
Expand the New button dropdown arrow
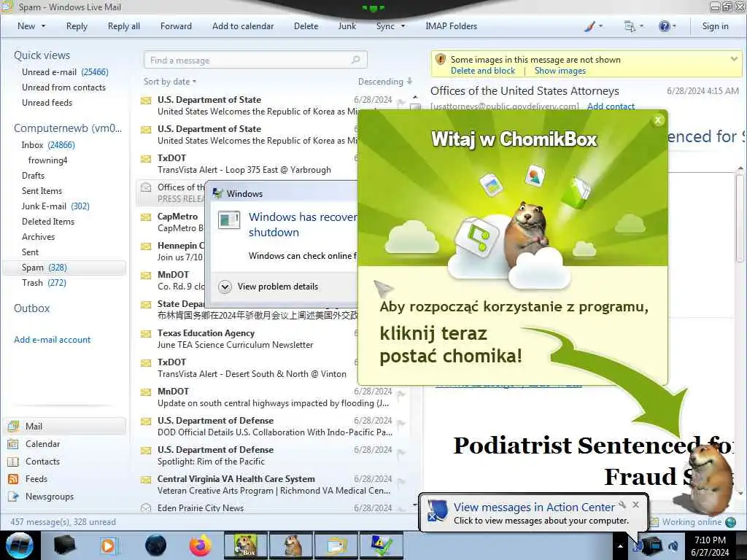pos(43,26)
